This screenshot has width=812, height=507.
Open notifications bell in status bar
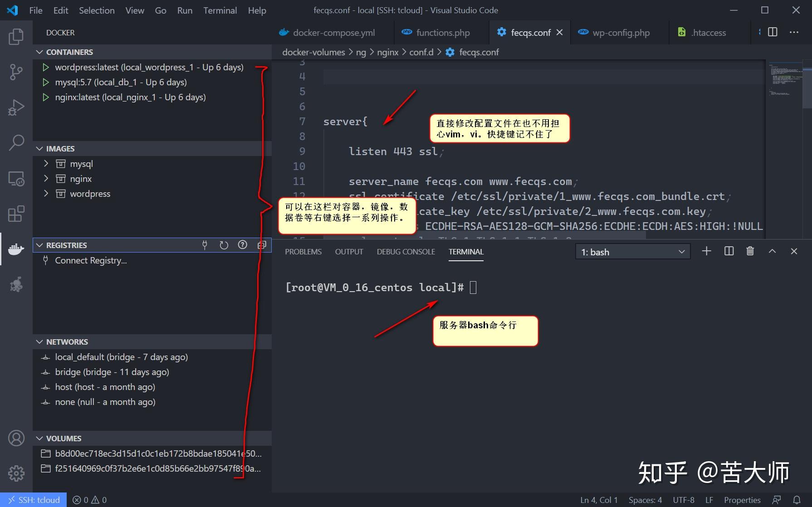pyautogui.click(x=797, y=500)
